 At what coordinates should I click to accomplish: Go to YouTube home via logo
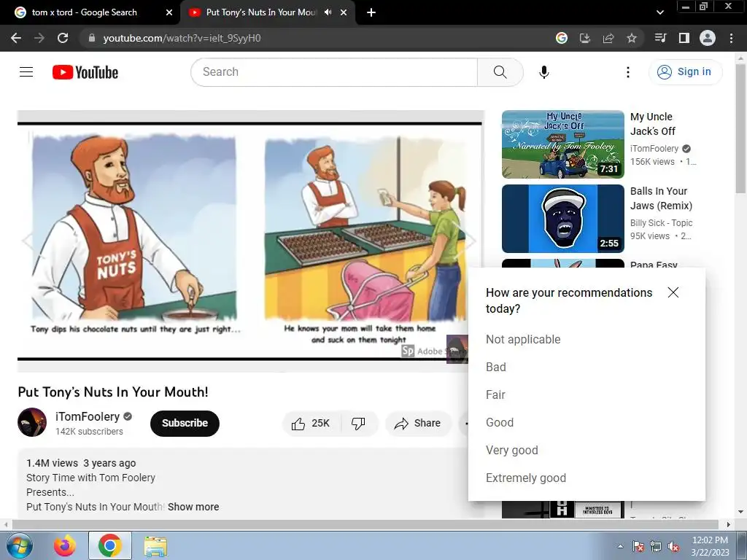(x=85, y=72)
